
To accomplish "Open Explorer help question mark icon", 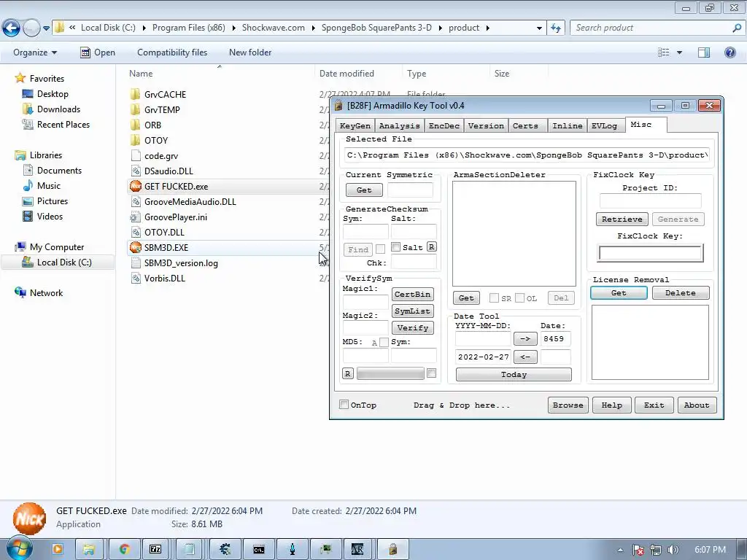I will pos(729,52).
